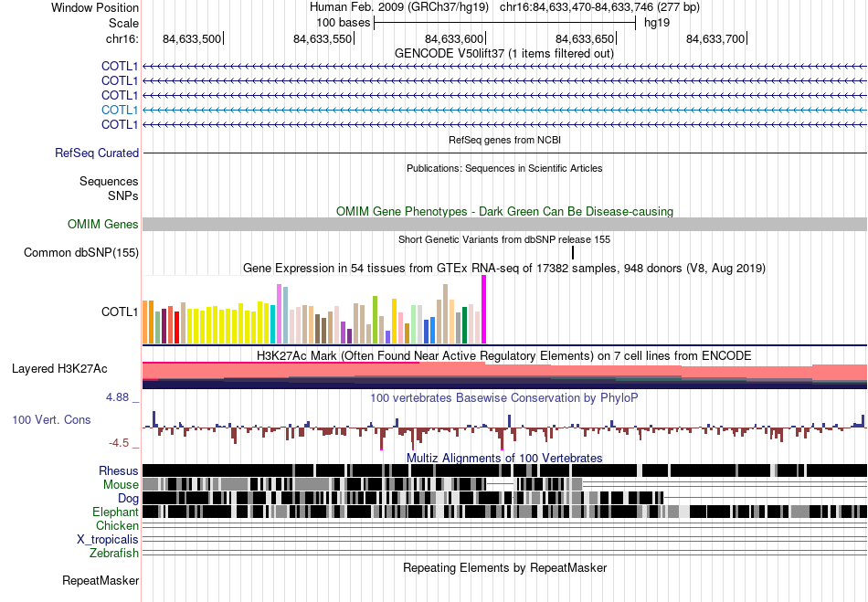Click the -4.5 PhyloP minimum value

119,443
